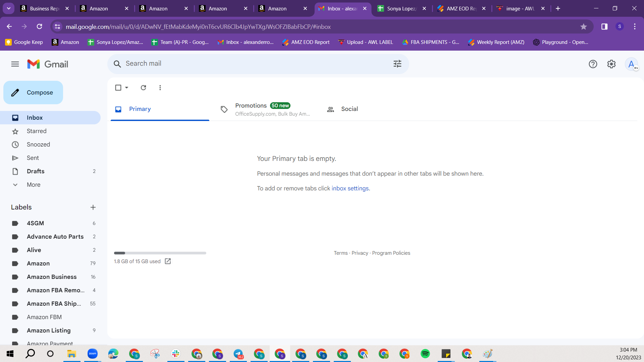Open a new Chrome tab
The width and height of the screenshot is (644, 362).
coord(558,8)
